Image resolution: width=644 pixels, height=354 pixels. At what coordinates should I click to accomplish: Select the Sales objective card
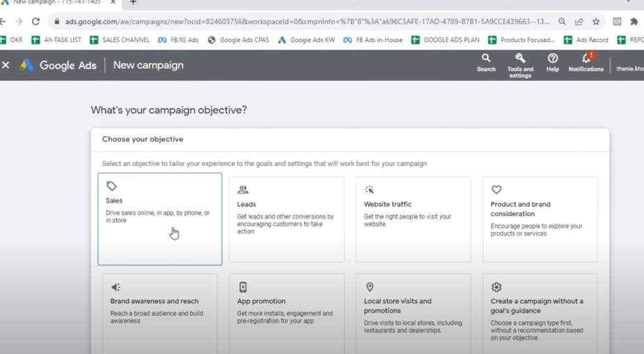160,219
